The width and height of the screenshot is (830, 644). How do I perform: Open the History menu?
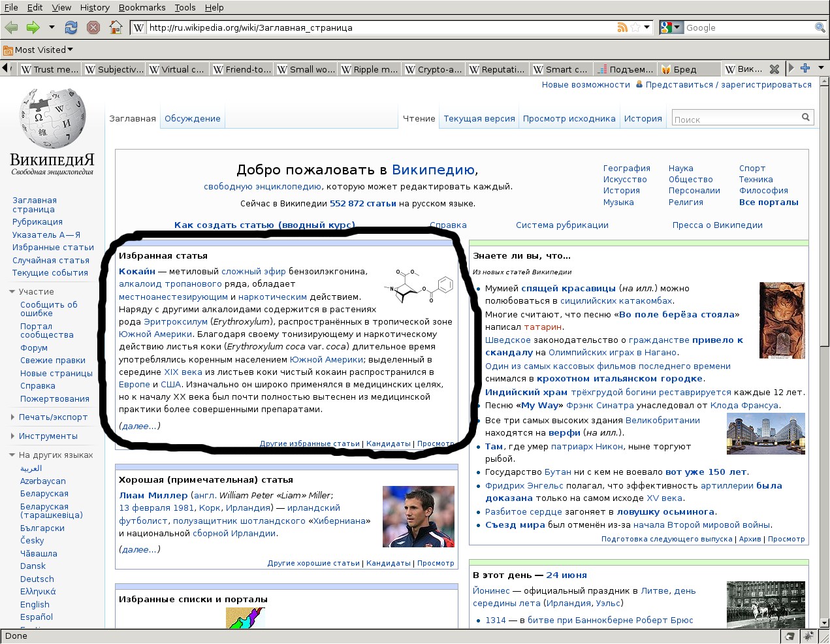pos(95,7)
